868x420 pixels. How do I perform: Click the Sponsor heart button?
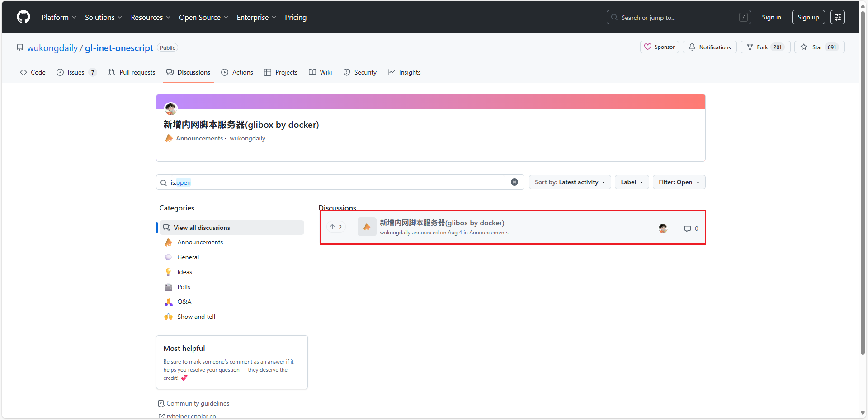(659, 47)
